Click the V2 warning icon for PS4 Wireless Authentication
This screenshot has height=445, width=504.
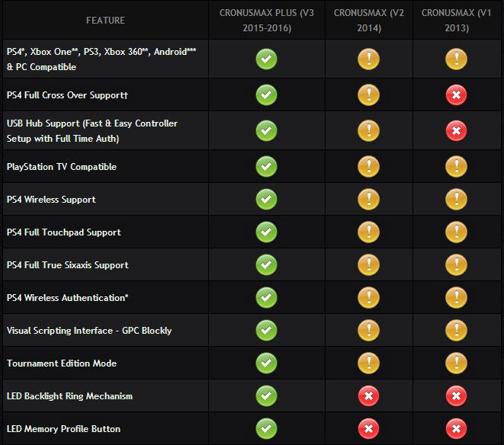(369, 297)
